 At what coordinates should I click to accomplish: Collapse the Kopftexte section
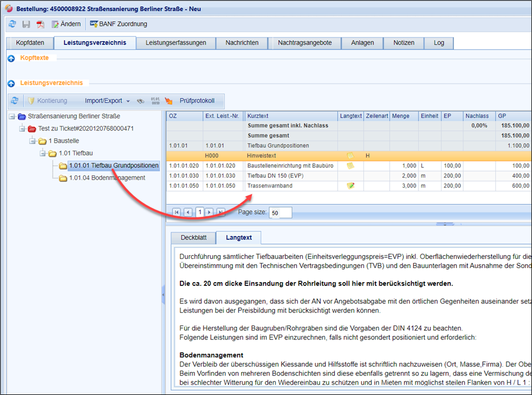pos(11,58)
